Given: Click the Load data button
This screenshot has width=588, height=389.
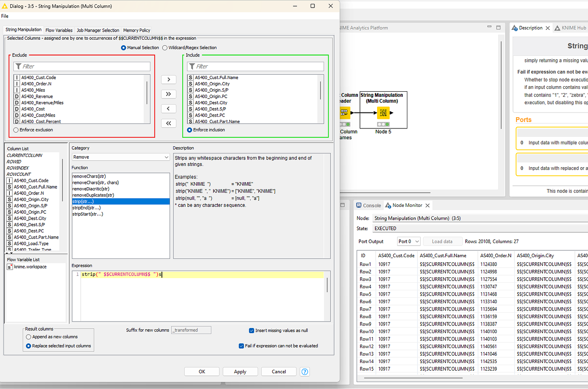Looking at the screenshot, I should point(442,241).
